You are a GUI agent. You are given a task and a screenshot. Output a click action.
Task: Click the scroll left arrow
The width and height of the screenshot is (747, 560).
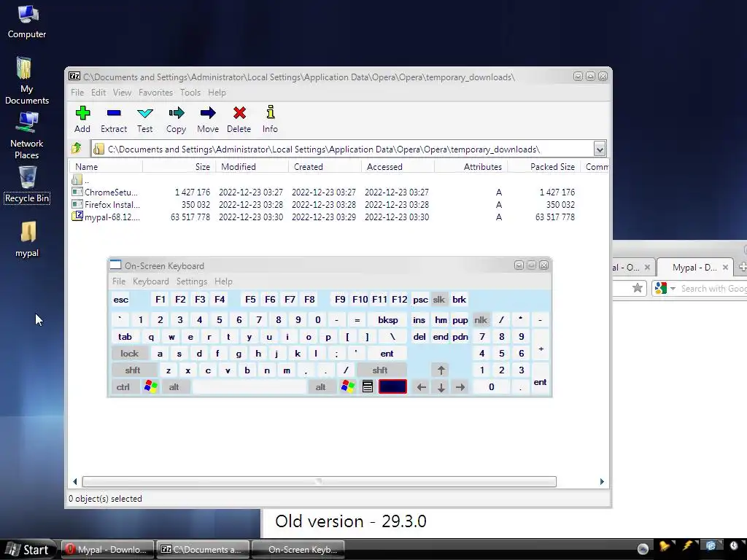pyautogui.click(x=75, y=482)
